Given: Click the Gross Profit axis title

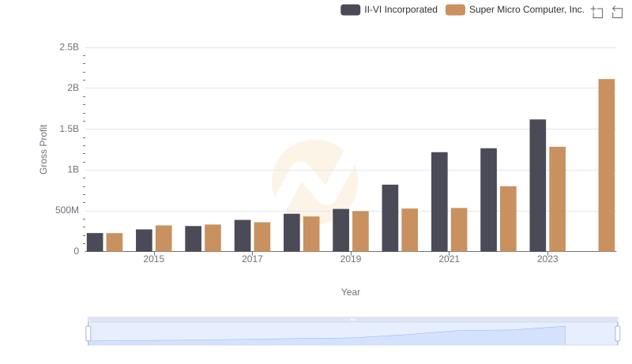Looking at the screenshot, I should [43, 149].
